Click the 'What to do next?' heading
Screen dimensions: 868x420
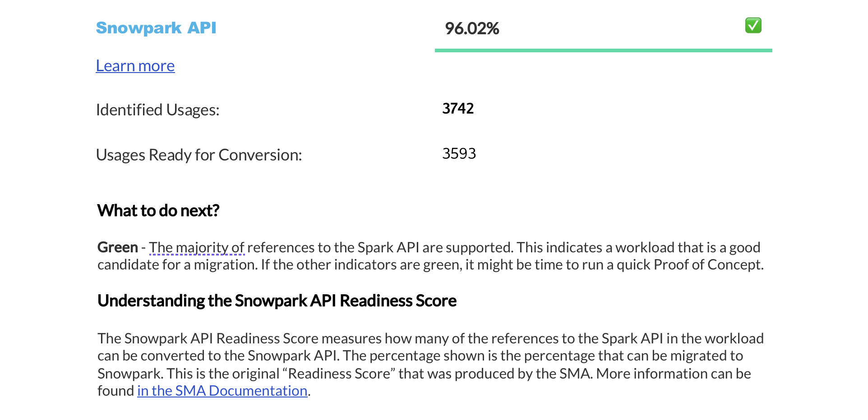tap(159, 210)
